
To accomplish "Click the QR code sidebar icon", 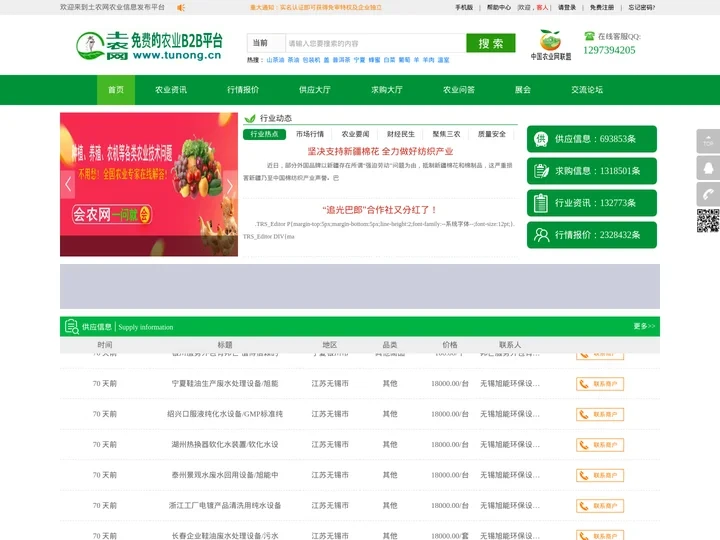I will (x=708, y=221).
